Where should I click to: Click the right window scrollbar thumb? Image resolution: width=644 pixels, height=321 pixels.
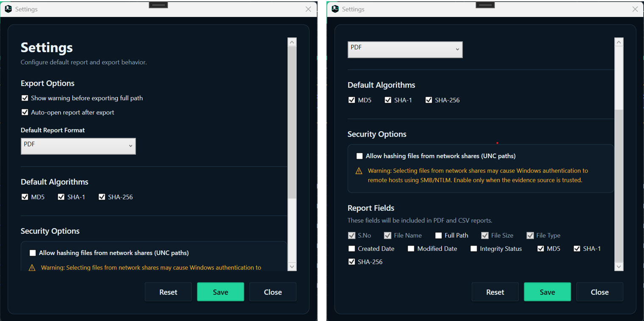(x=619, y=186)
